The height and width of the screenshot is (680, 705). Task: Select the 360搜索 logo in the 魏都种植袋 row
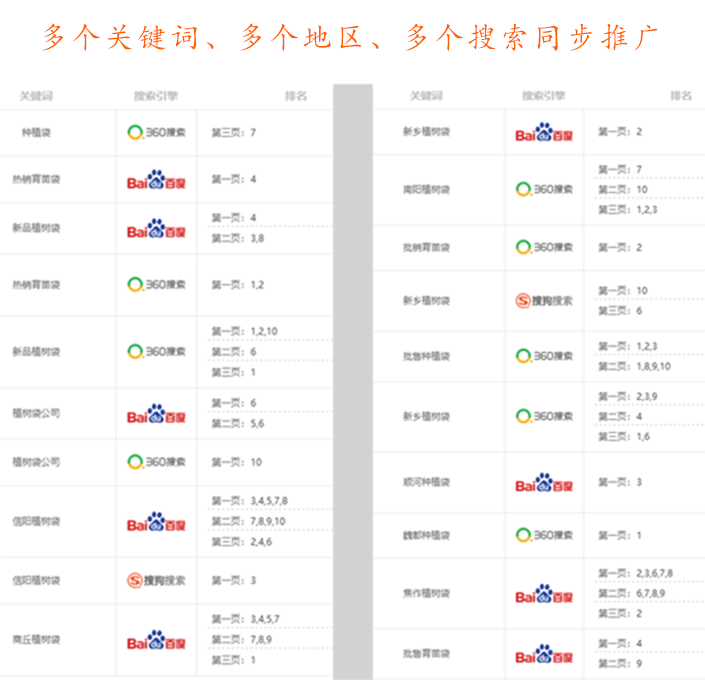(x=544, y=535)
